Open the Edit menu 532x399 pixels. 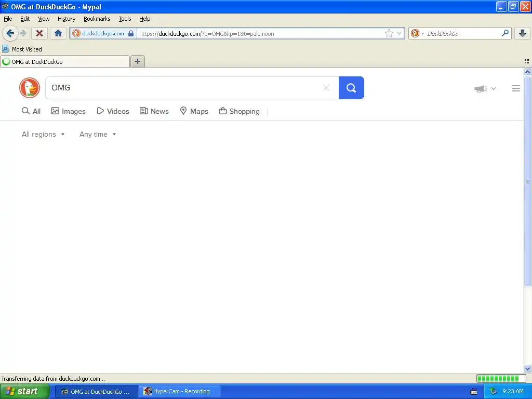point(25,19)
